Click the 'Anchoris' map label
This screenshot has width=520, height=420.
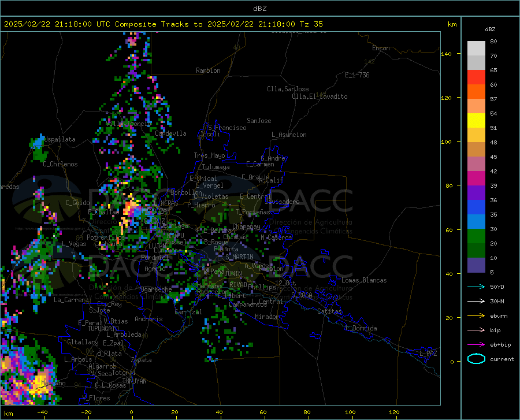tap(148, 319)
